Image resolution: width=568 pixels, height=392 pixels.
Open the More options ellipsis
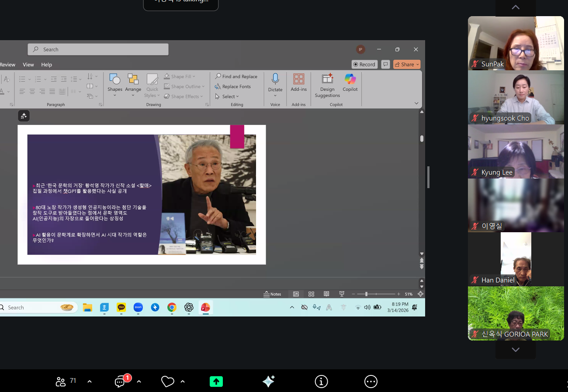pyautogui.click(x=371, y=382)
